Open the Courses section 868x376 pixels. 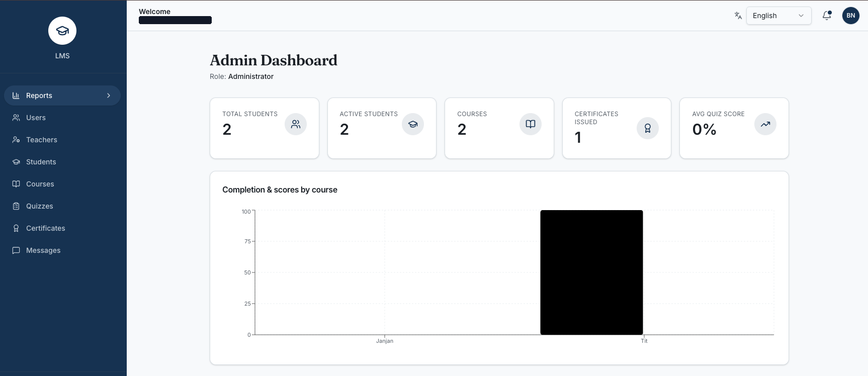[62, 184]
